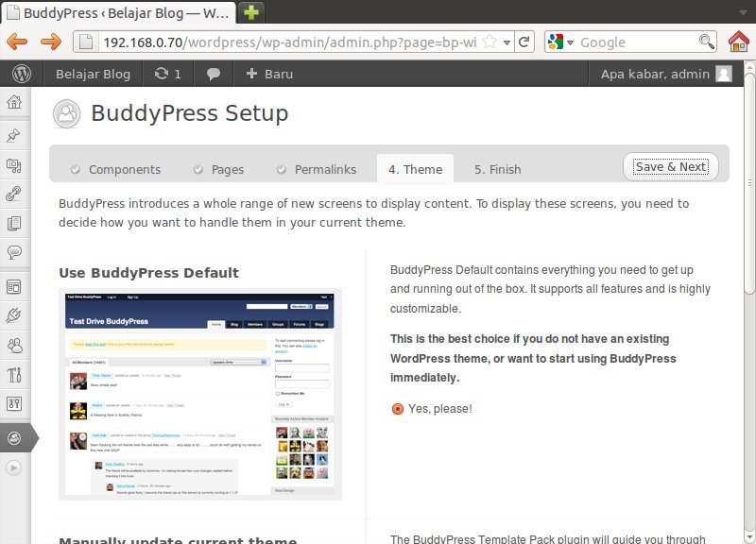Click the admin avatar in the admin bar
This screenshot has height=544, width=756.
point(724,74)
